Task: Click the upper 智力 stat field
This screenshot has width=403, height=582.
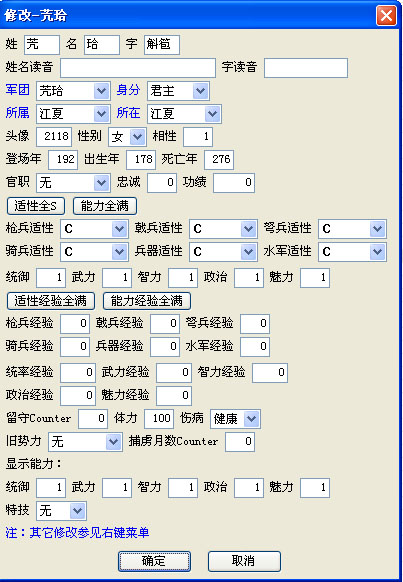Action: click(183, 278)
